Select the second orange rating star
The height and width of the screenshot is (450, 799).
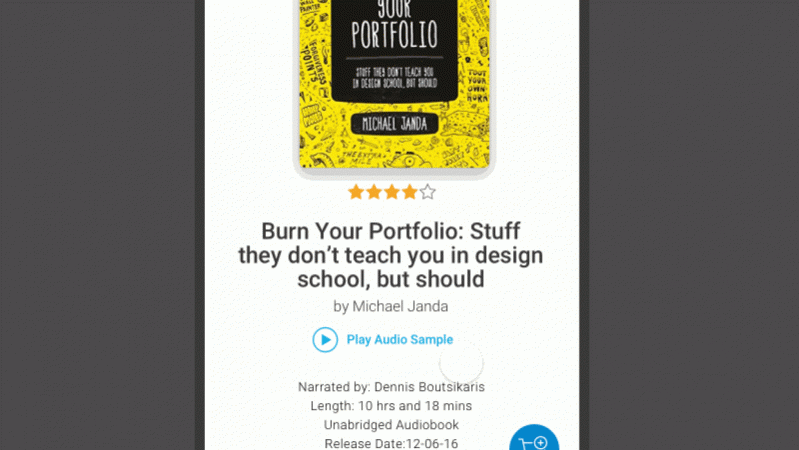374,192
